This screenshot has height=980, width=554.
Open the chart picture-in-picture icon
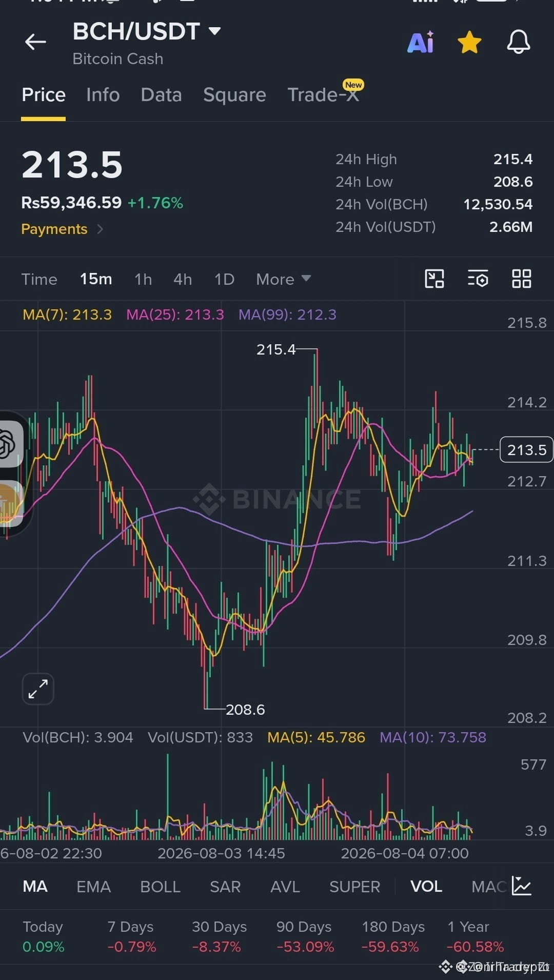pos(434,279)
